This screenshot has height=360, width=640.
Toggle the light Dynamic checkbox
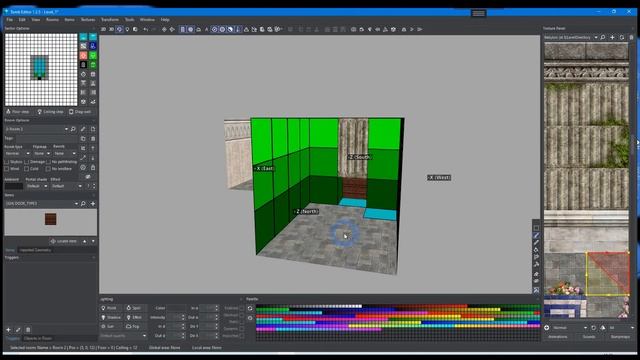pos(242,329)
